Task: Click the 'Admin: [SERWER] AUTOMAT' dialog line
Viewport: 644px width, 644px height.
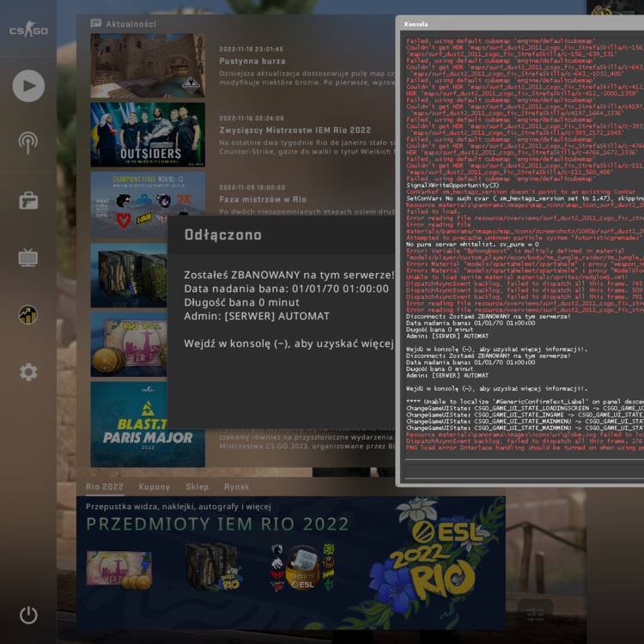Action: [257, 316]
